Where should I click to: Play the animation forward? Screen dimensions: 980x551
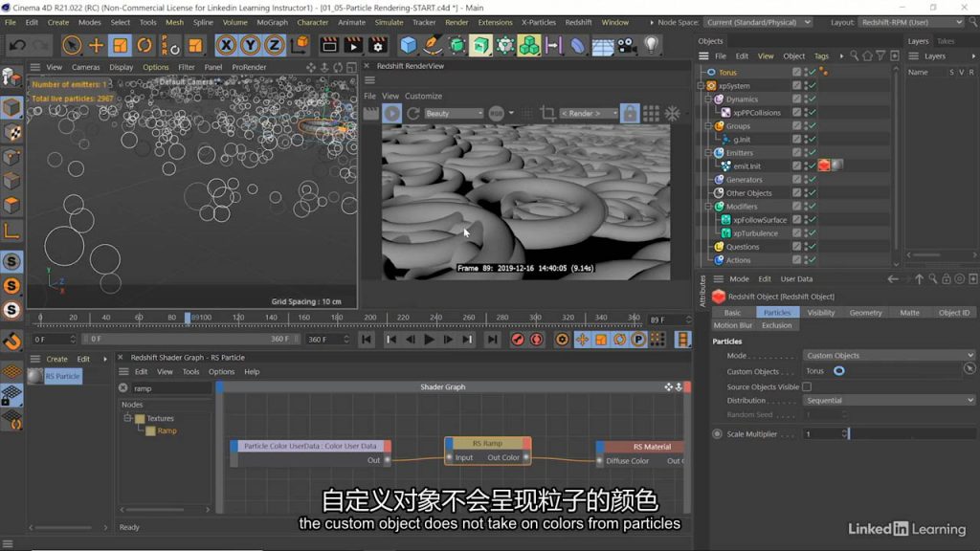429,340
